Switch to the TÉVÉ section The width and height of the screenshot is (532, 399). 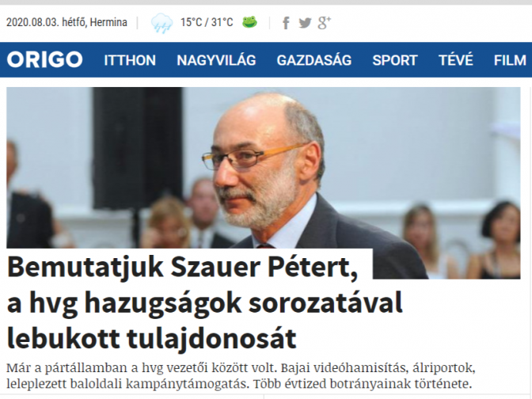pos(456,60)
